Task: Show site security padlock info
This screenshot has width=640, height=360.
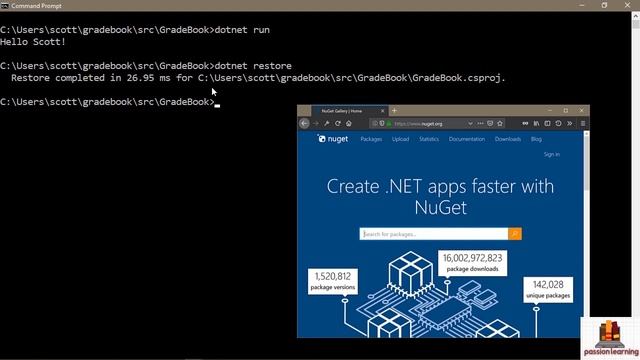Action: 389,123
